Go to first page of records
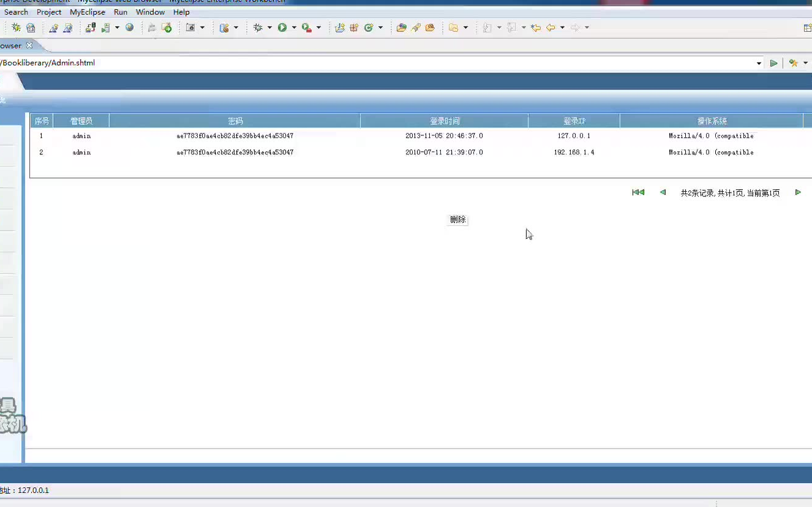Image resolution: width=812 pixels, height=507 pixels. (638, 192)
